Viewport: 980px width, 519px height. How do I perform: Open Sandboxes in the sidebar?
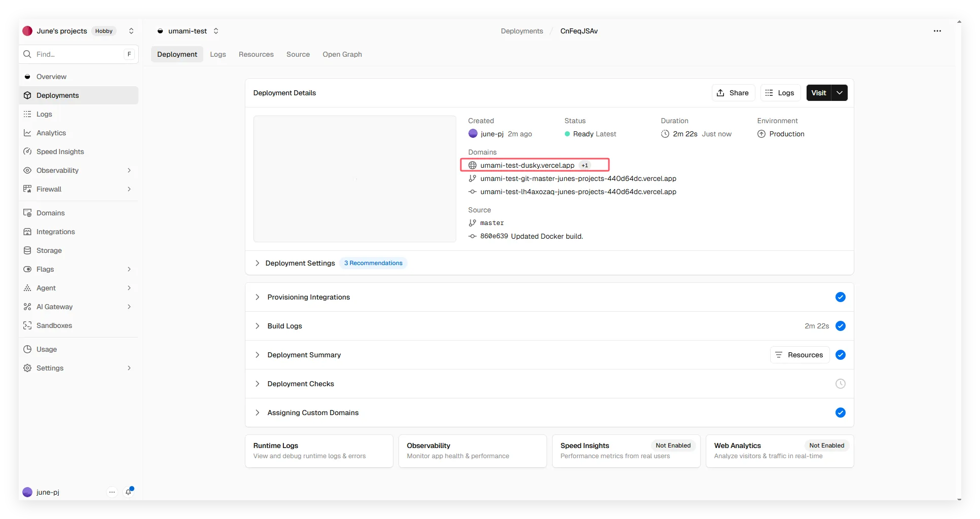pos(54,325)
